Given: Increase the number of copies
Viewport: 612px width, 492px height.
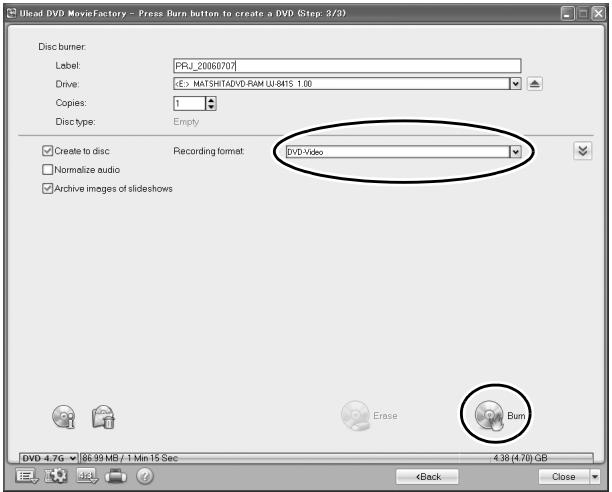Looking at the screenshot, I should pos(211,100).
